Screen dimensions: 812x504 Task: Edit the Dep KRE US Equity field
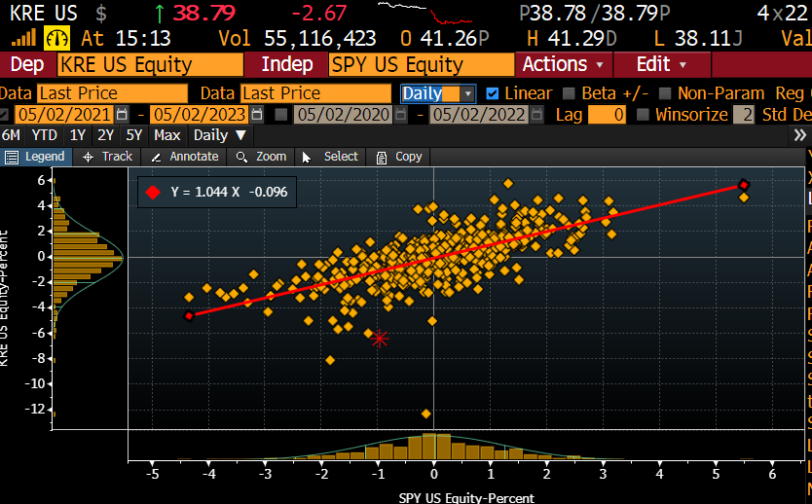(150, 64)
